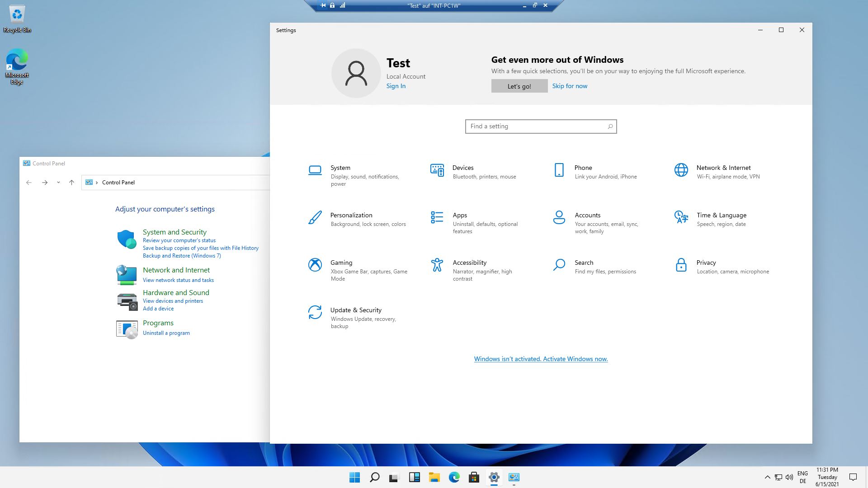Click the Skip for now link
The image size is (868, 488).
[570, 86]
